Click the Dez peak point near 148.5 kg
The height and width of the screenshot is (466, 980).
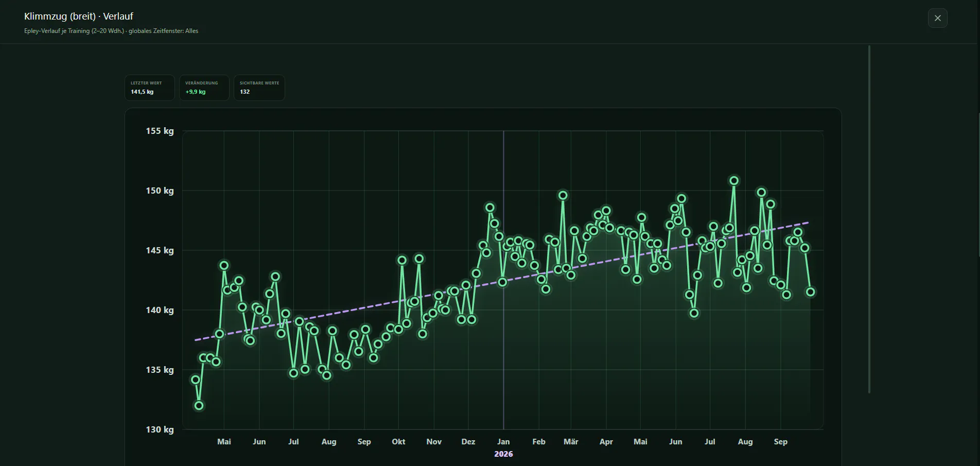pos(490,208)
